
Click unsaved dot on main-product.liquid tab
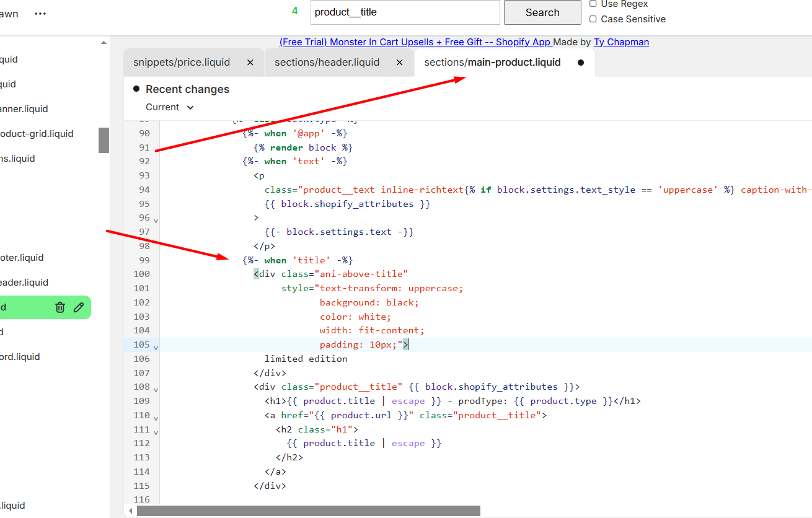click(581, 63)
